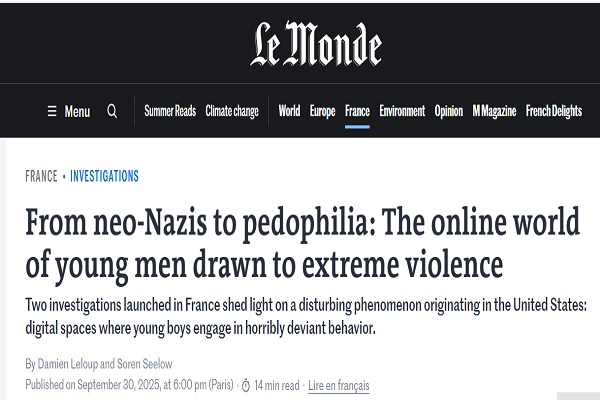Click the Lire en français link
The width and height of the screenshot is (600, 400).
click(339, 385)
